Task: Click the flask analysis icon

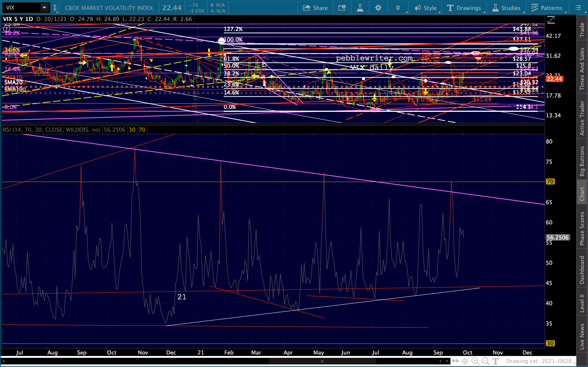Action: click(x=360, y=8)
